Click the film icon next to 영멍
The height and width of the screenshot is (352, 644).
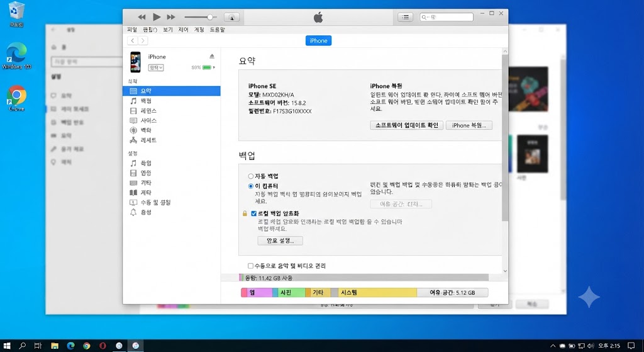(x=133, y=173)
